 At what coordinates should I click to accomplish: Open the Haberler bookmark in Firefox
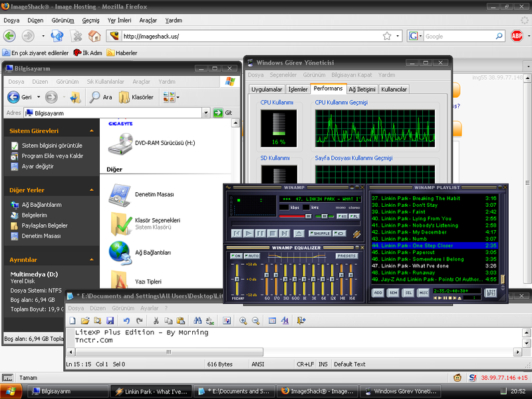coord(122,53)
